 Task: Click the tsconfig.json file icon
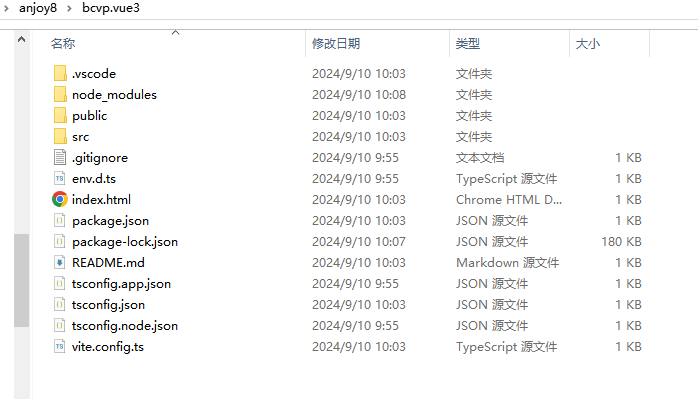coord(60,305)
